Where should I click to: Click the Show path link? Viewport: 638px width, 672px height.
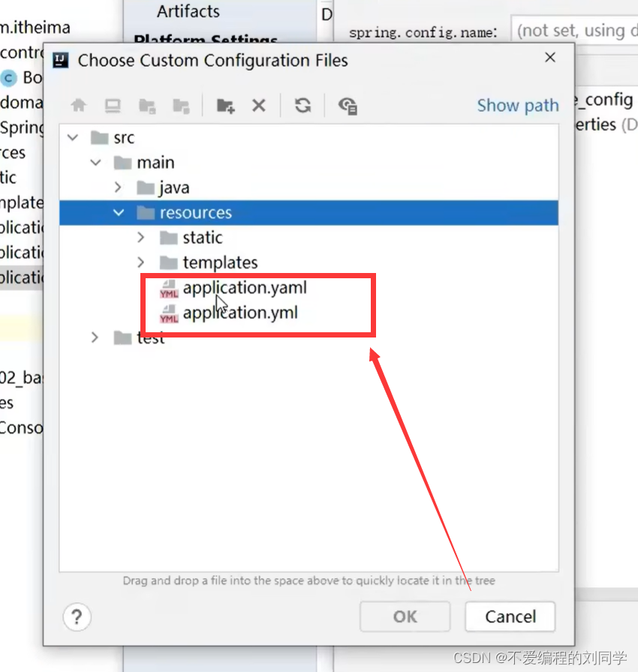(518, 106)
